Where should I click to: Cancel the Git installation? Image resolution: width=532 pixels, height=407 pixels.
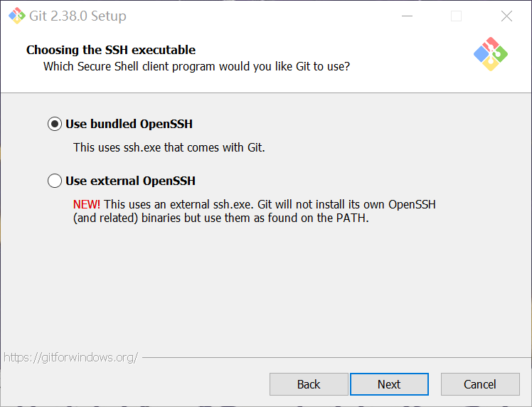tap(480, 384)
